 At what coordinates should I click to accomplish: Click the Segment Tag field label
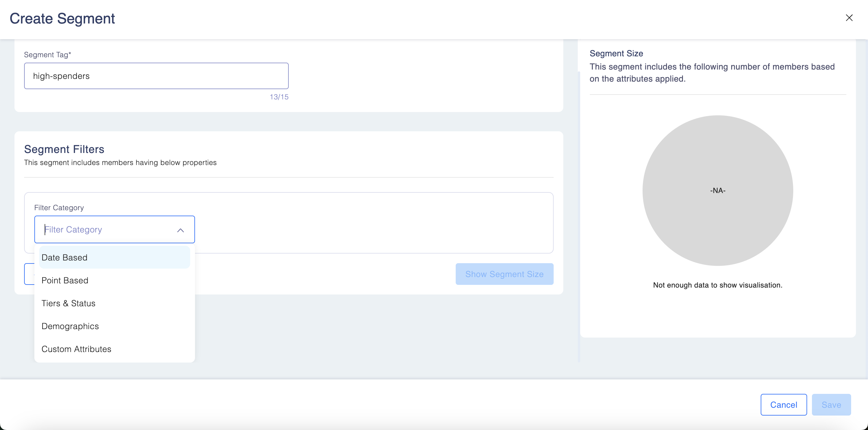(x=48, y=55)
